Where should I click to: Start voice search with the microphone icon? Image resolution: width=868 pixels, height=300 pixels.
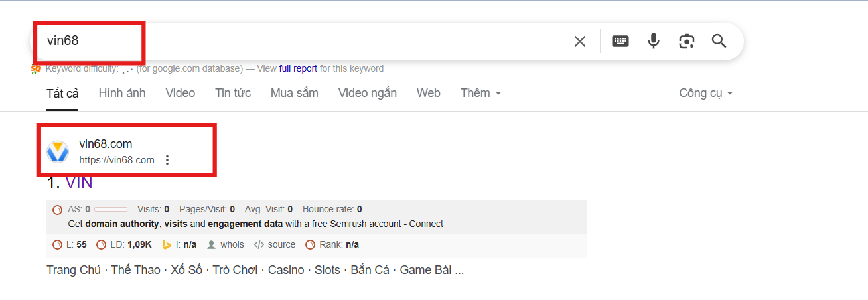[654, 41]
